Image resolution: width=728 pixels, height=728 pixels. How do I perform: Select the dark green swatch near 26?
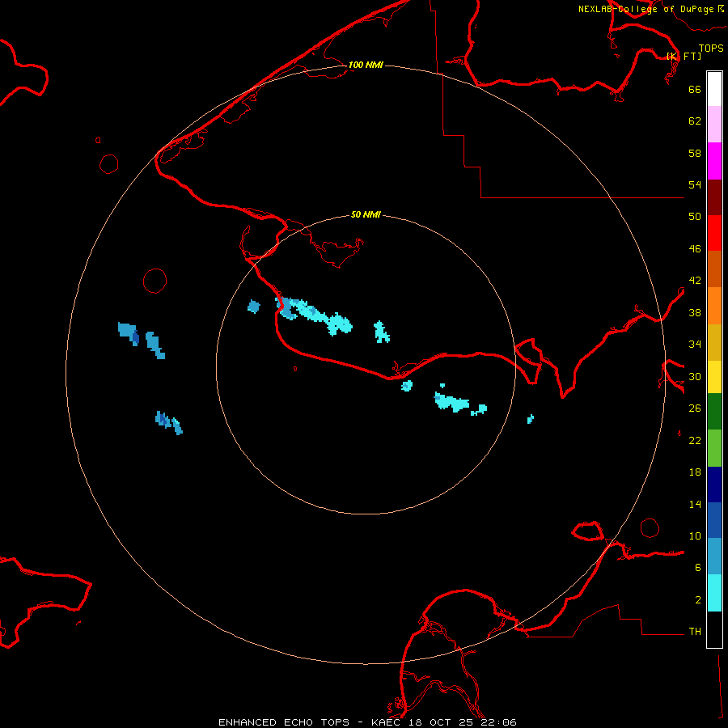click(x=714, y=412)
